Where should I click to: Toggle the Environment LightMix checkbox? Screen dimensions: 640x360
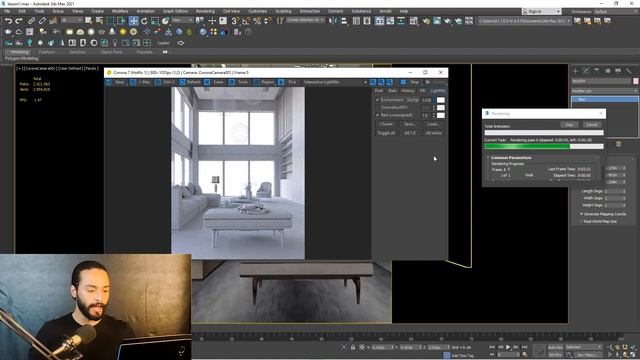[x=378, y=100]
